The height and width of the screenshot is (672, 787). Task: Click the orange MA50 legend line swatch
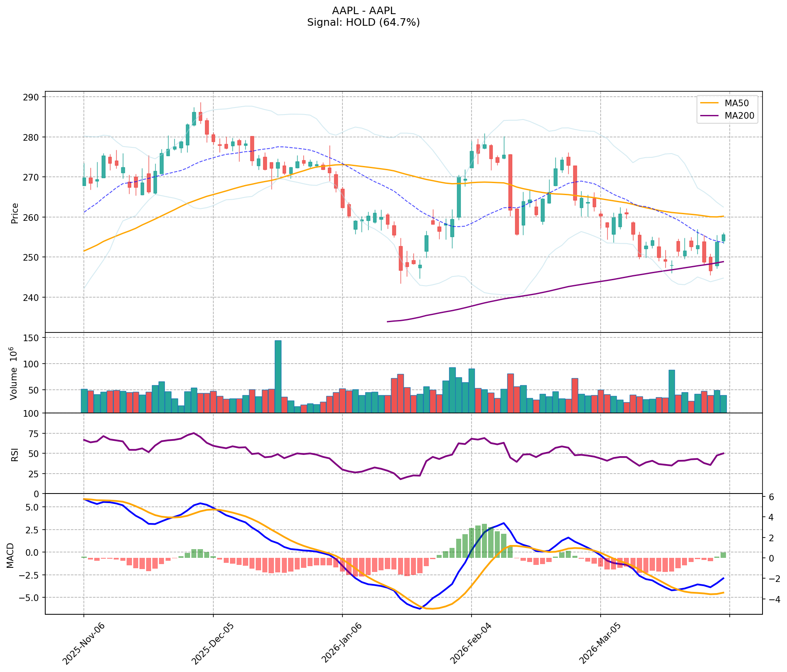tap(710, 103)
